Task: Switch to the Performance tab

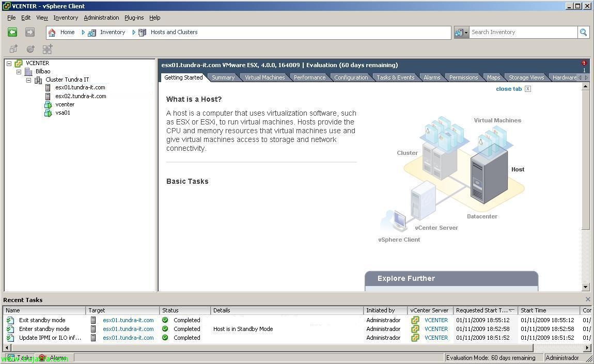Action: click(x=309, y=77)
